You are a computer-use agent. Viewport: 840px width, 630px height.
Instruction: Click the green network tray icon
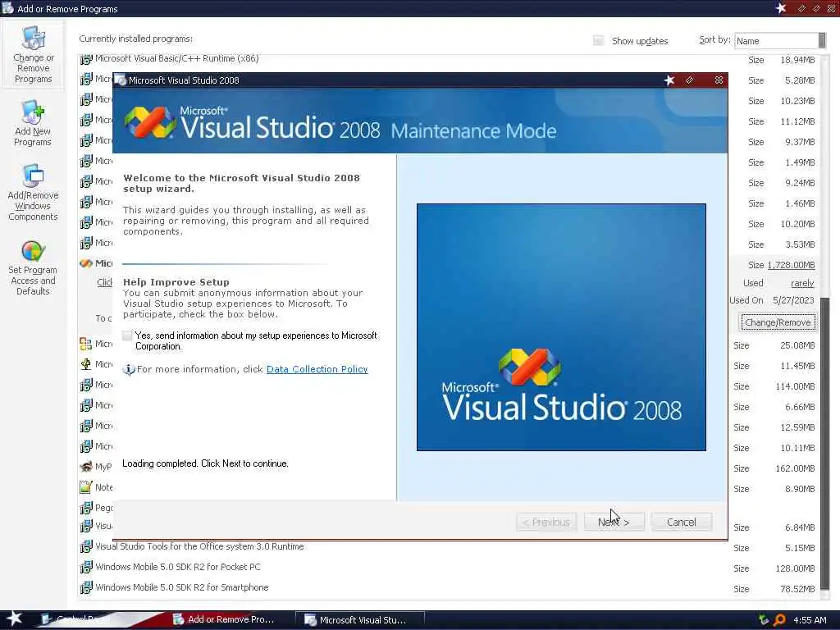(x=764, y=620)
